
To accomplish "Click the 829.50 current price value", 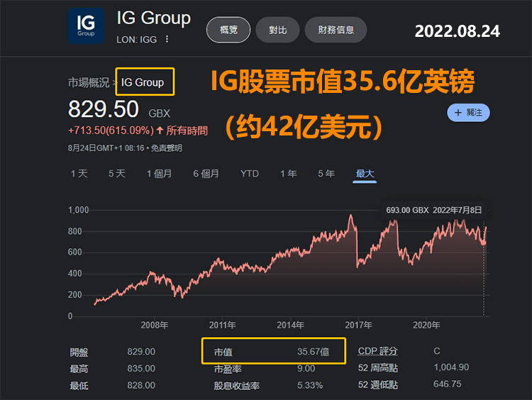I will tap(104, 109).
